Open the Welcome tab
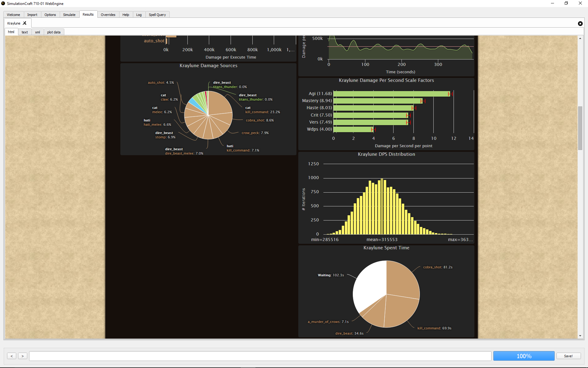 point(13,15)
